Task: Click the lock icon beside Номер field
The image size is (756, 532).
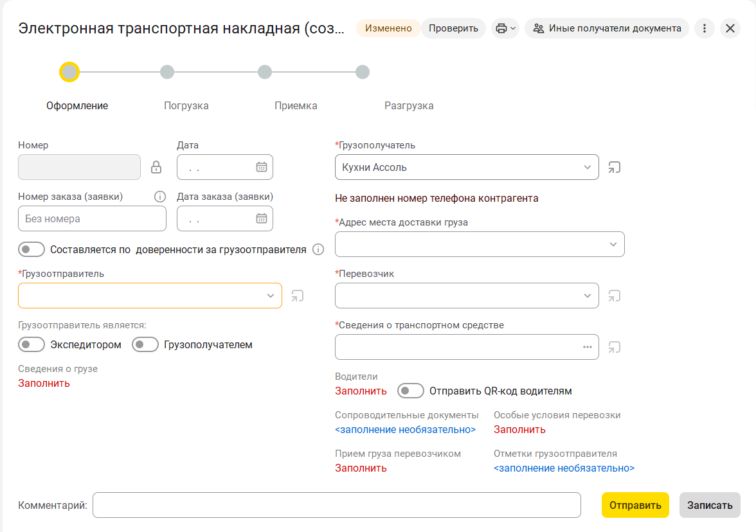Action: [156, 167]
